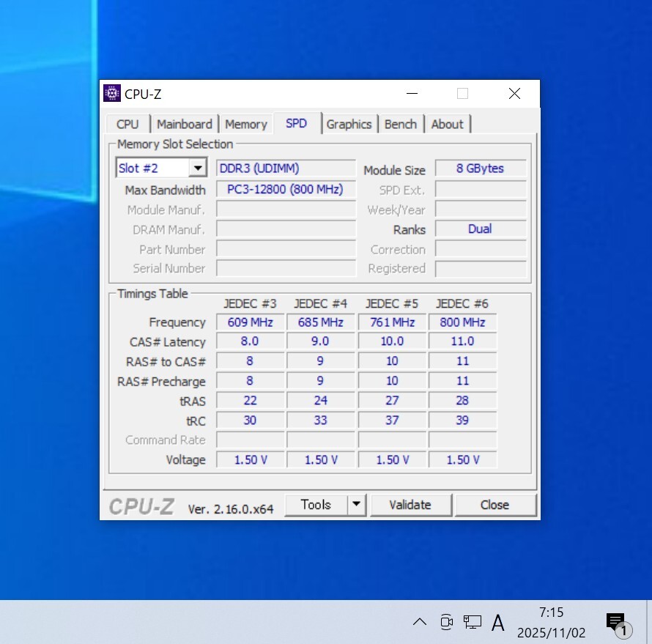The width and height of the screenshot is (652, 644).
Task: Show hidden system tray icons chevron
Action: (419, 622)
